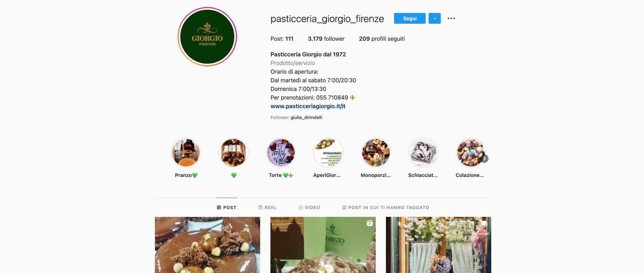Image resolution: width=644 pixels, height=273 pixels.
Task: Switch to the VIDEO tab
Action: point(309,207)
